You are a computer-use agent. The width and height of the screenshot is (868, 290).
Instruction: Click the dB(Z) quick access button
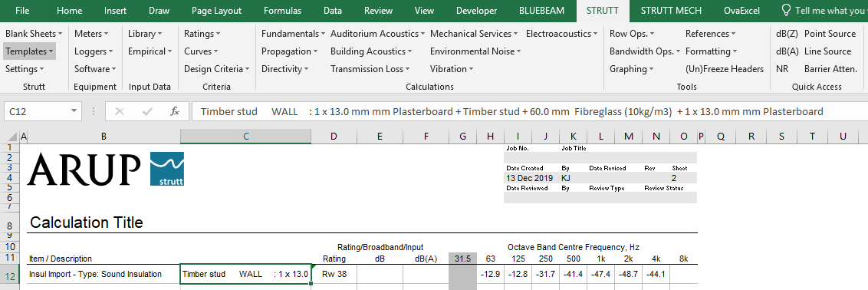pyautogui.click(x=787, y=34)
